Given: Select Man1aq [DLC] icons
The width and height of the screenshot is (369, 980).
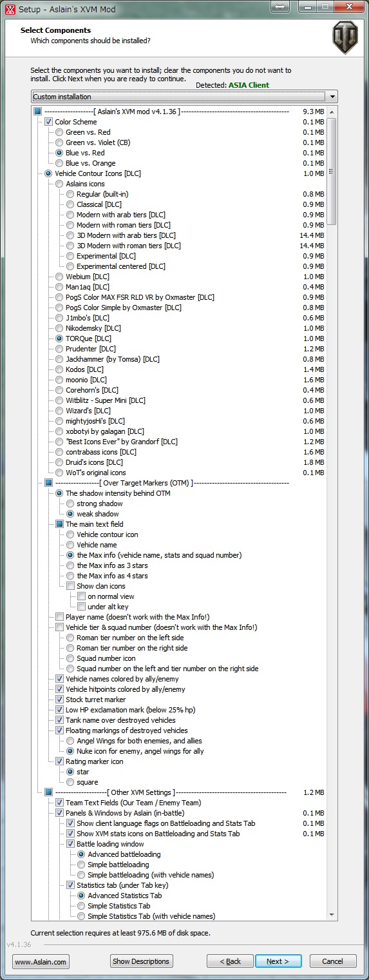Looking at the screenshot, I should pyautogui.click(x=60, y=287).
